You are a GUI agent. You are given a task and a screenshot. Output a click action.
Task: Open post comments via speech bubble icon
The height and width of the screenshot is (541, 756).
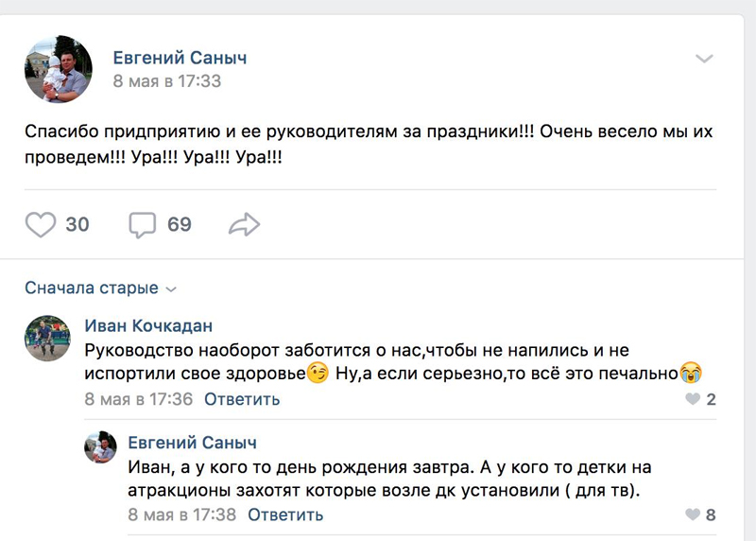pyautogui.click(x=142, y=224)
